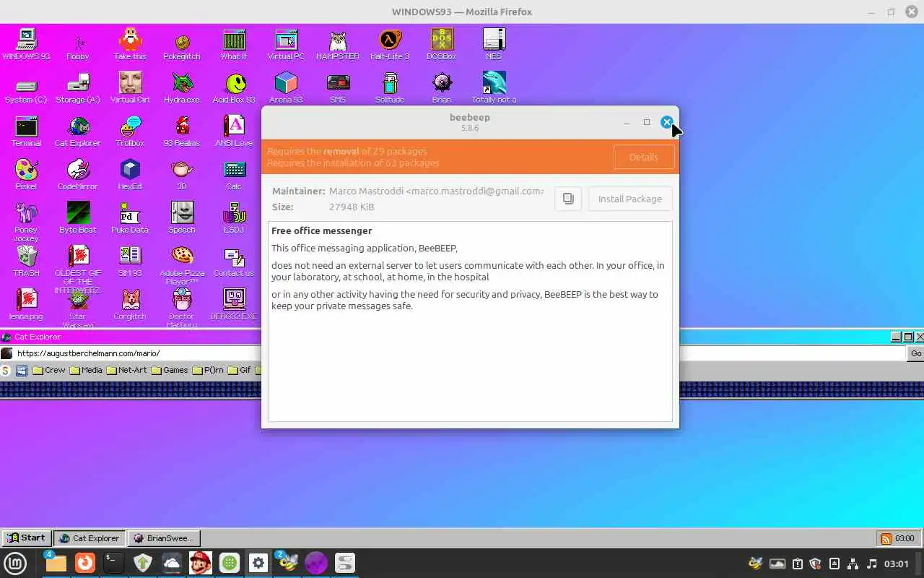
Task: Launch the Trollbox chat icon
Action: (130, 131)
